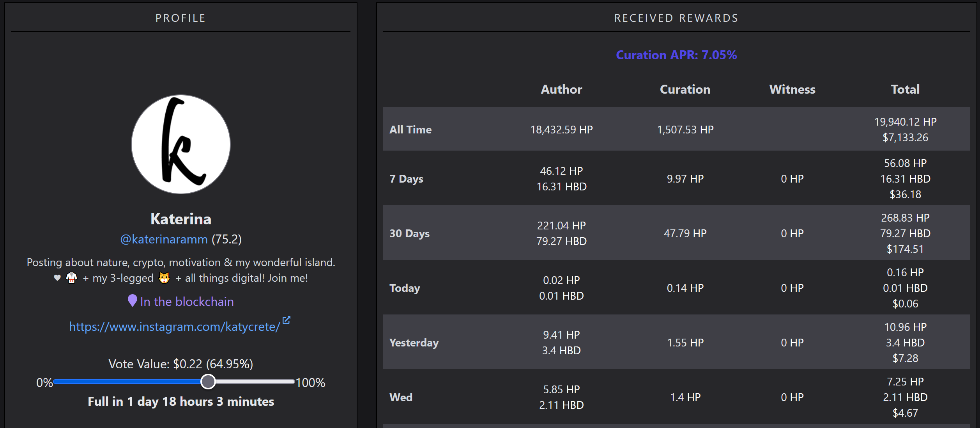Image resolution: width=980 pixels, height=428 pixels.
Task: Click the 221.04 HP author cell
Action: [561, 226]
